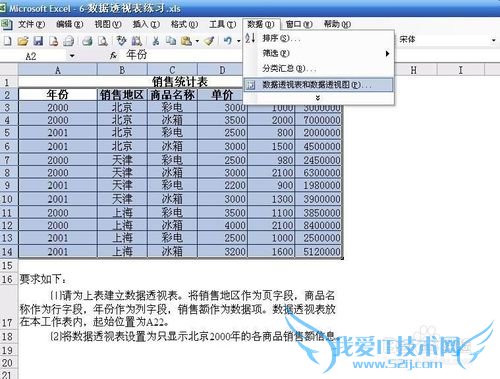
Task: Select column H header
Action: click(x=413, y=70)
